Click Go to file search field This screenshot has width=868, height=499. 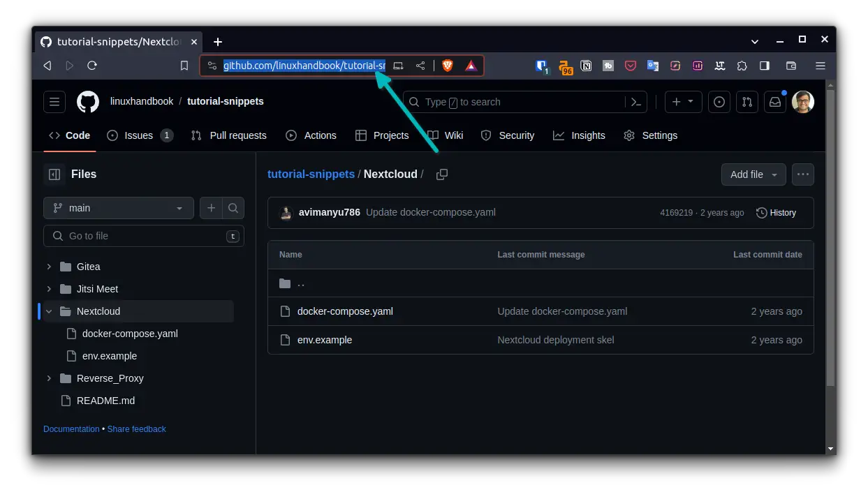click(144, 236)
